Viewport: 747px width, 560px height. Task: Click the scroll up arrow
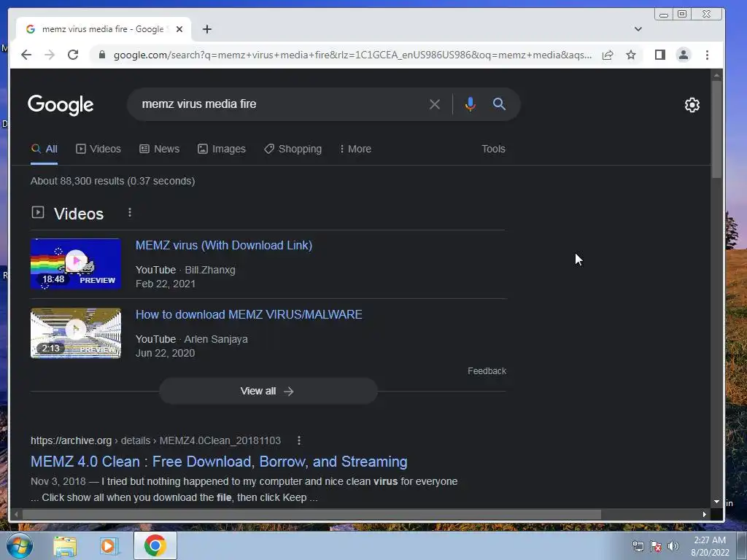point(716,76)
